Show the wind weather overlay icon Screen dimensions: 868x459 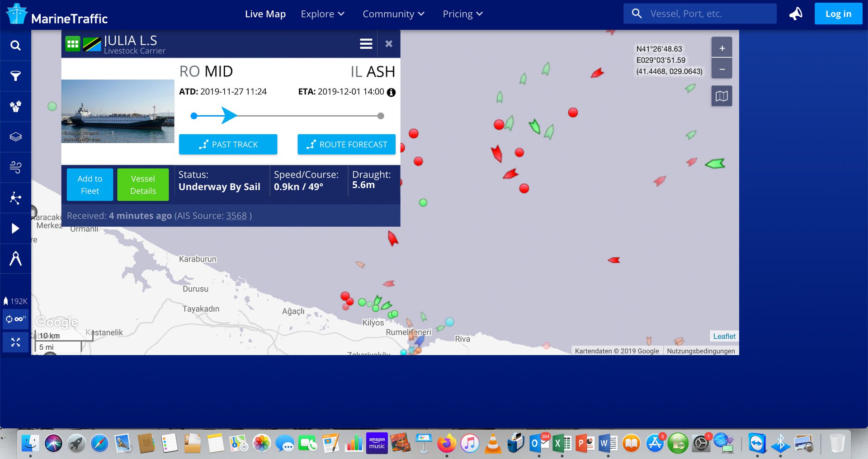[15, 167]
